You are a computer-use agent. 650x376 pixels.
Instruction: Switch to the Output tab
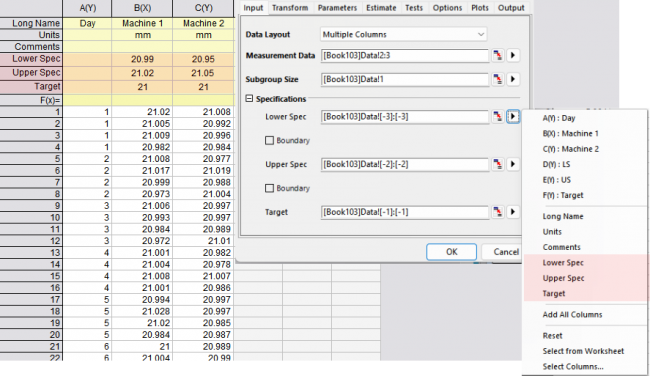point(511,8)
